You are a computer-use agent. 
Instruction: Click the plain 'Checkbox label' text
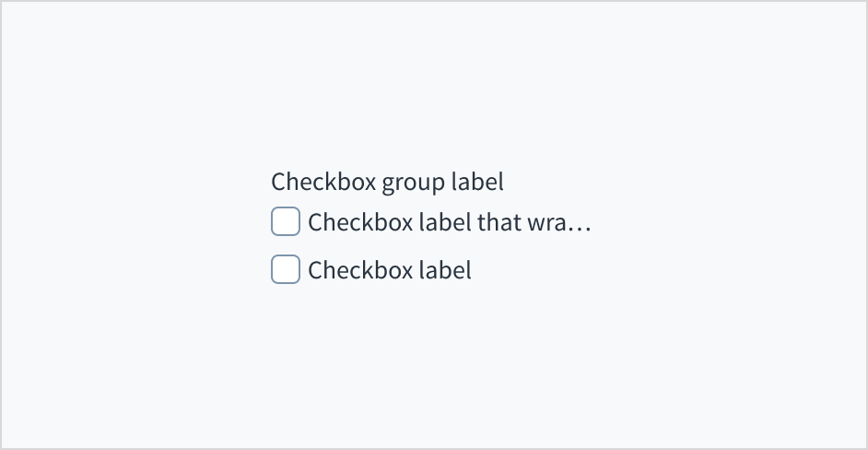coord(390,270)
